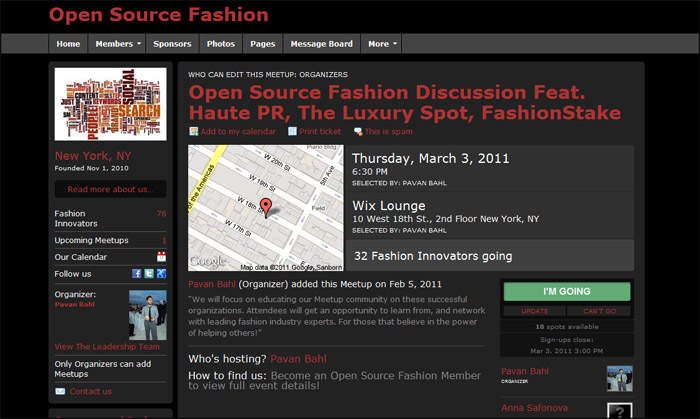This screenshot has height=419, width=700.
Task: Click the Open Source Fashion site title
Action: (x=159, y=15)
